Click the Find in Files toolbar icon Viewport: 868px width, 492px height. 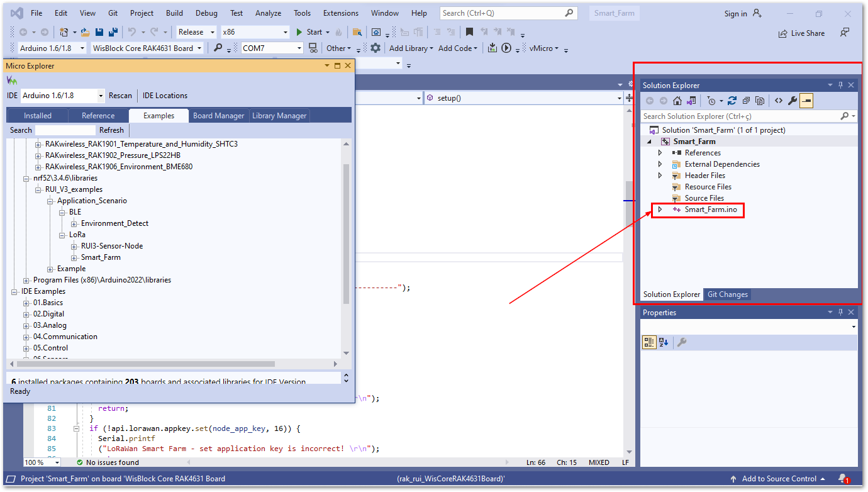(357, 32)
